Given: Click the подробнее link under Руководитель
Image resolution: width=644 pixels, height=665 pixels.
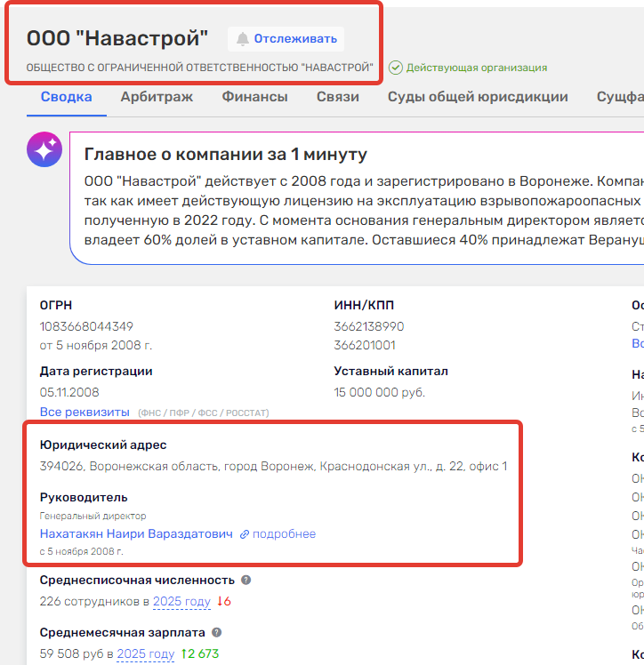Looking at the screenshot, I should pyautogui.click(x=284, y=534).
